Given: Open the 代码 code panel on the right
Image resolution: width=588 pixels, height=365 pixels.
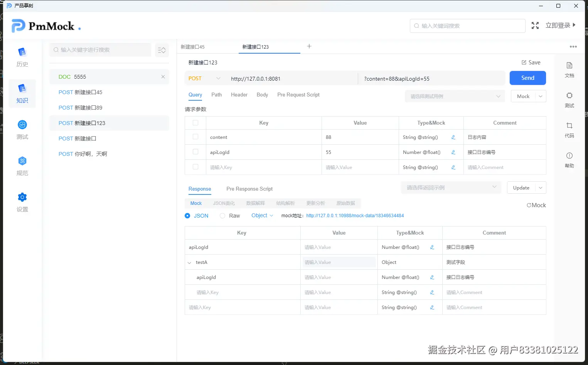Looking at the screenshot, I should pos(569,130).
